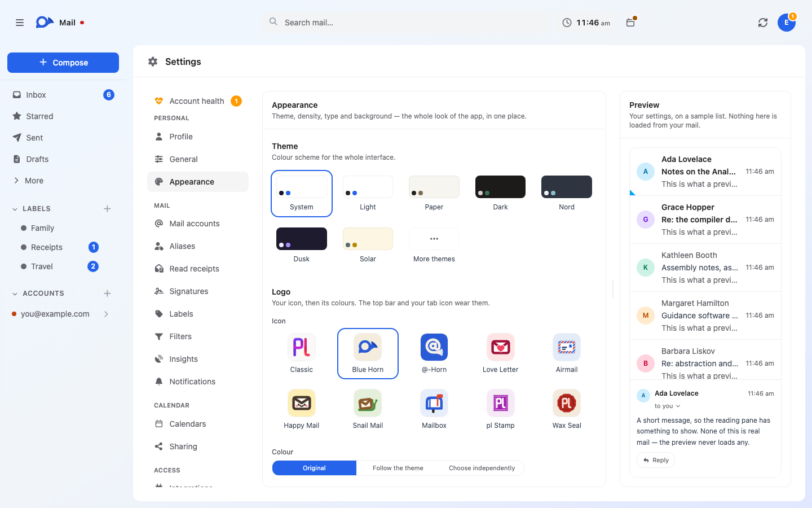Open Read receipts settings
This screenshot has height=508, width=812.
[x=198, y=269]
